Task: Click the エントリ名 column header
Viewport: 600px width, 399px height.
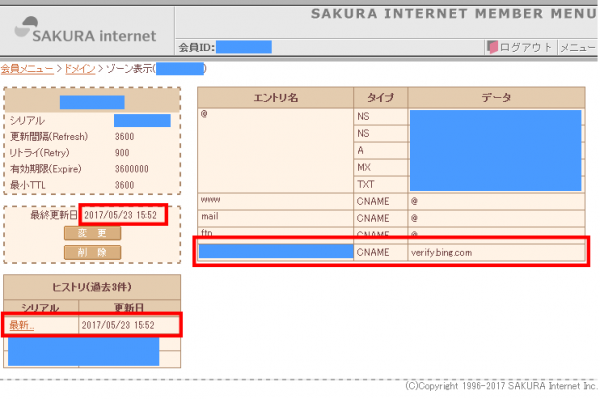Action: point(276,98)
